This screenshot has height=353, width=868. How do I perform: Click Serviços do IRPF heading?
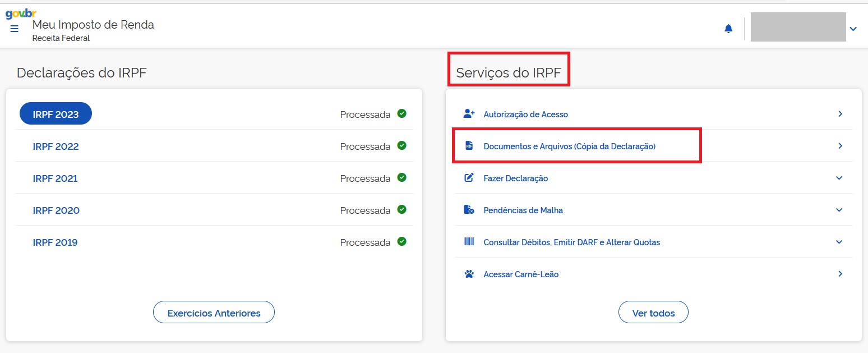509,72
